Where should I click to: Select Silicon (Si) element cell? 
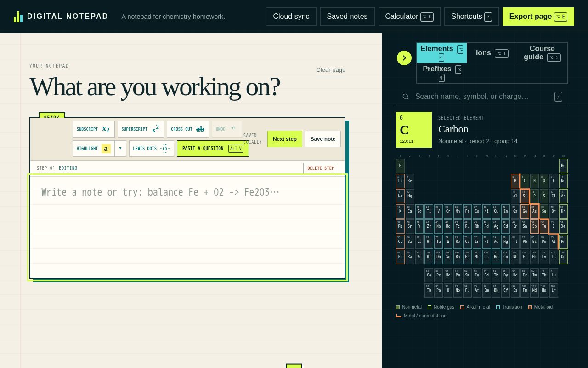coord(525,196)
